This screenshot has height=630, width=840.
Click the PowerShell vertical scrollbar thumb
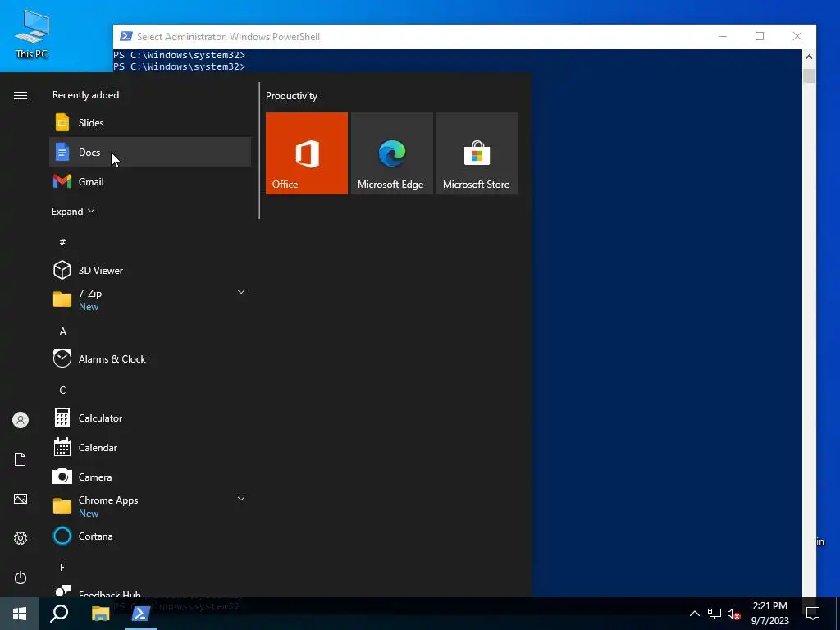(x=809, y=75)
